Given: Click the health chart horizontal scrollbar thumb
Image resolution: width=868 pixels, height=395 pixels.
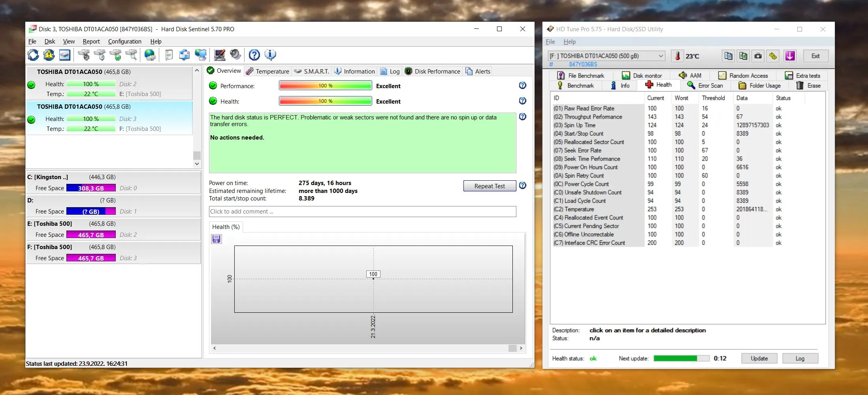Looking at the screenshot, I should click(512, 348).
